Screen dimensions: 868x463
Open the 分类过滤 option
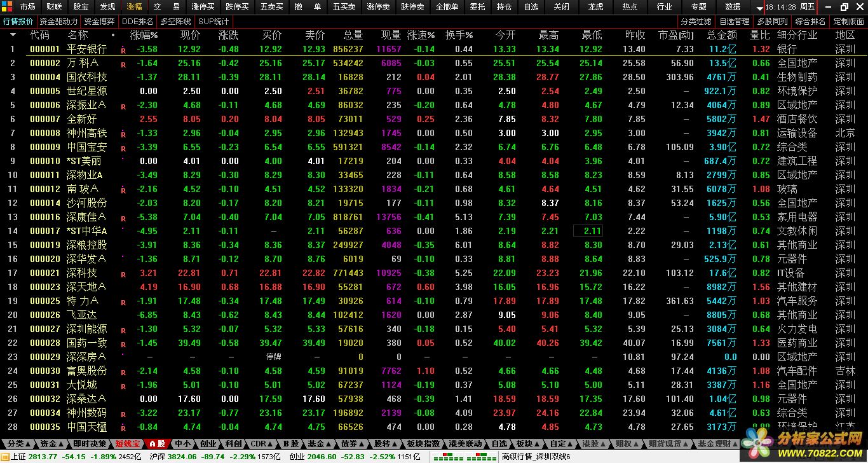(x=695, y=21)
